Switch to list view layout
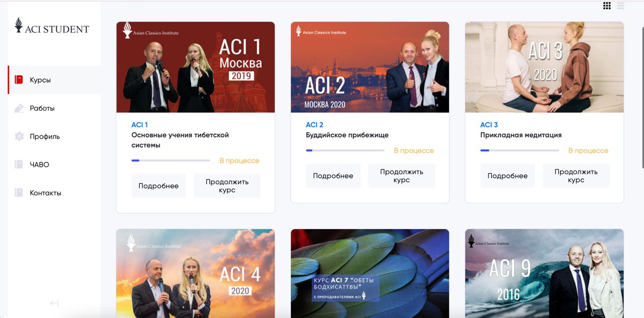644x318 pixels. tap(620, 6)
